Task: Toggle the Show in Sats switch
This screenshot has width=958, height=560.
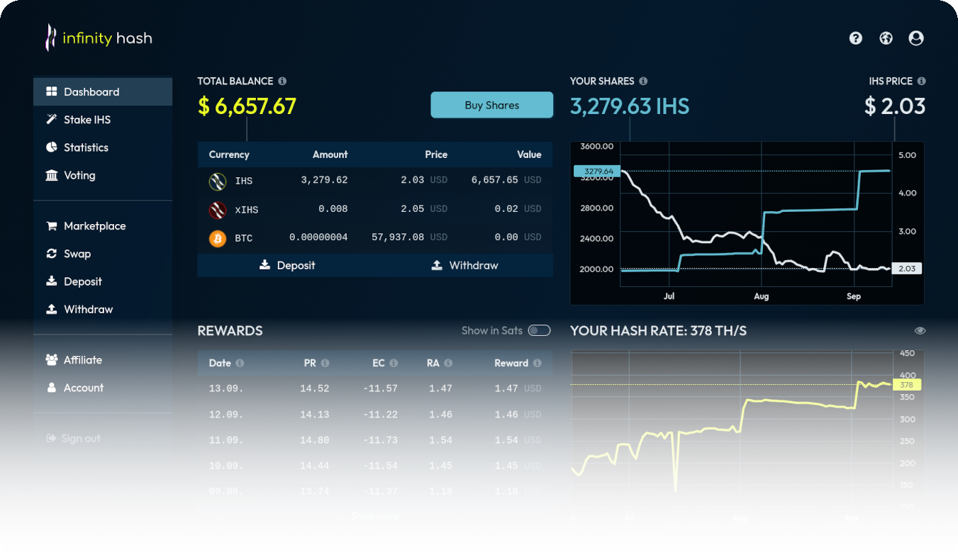Action: coord(540,330)
